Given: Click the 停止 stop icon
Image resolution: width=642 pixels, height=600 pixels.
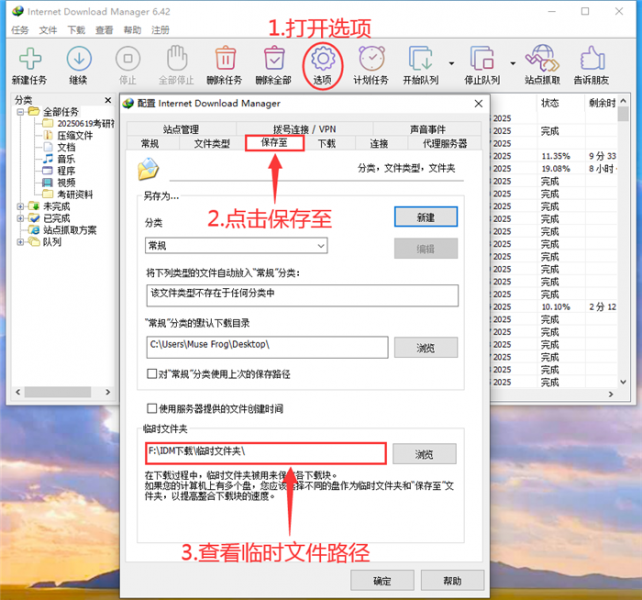Looking at the screenshot, I should click(128, 59).
